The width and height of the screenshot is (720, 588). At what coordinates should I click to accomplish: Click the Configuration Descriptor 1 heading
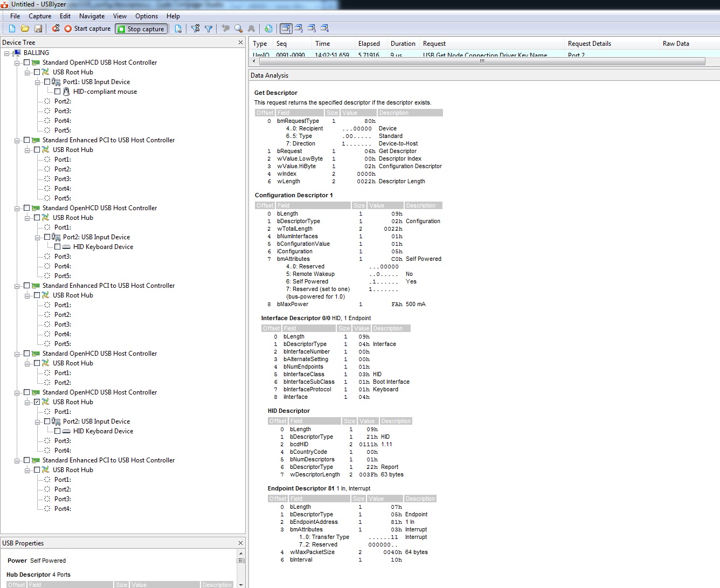[294, 195]
